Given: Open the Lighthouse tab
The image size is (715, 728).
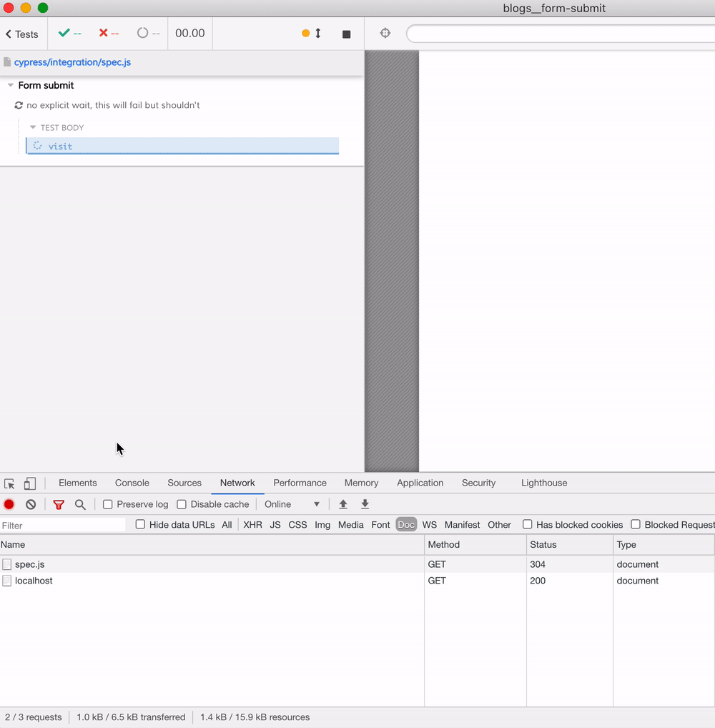Looking at the screenshot, I should coord(544,483).
